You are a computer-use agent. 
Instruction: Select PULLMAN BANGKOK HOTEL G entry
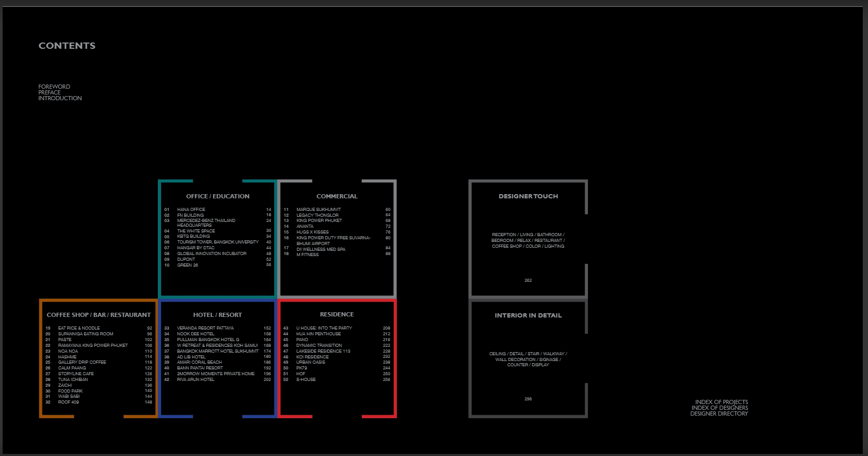[x=208, y=340]
